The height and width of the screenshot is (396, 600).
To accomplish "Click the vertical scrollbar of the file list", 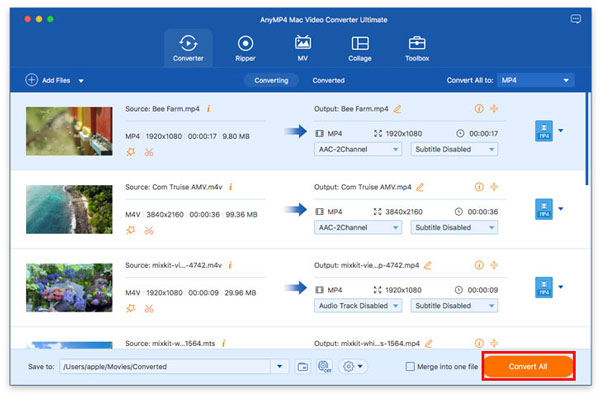I will [x=587, y=139].
